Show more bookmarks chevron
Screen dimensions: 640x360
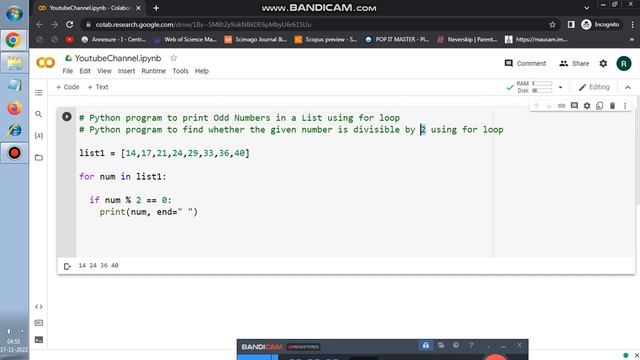632,40
